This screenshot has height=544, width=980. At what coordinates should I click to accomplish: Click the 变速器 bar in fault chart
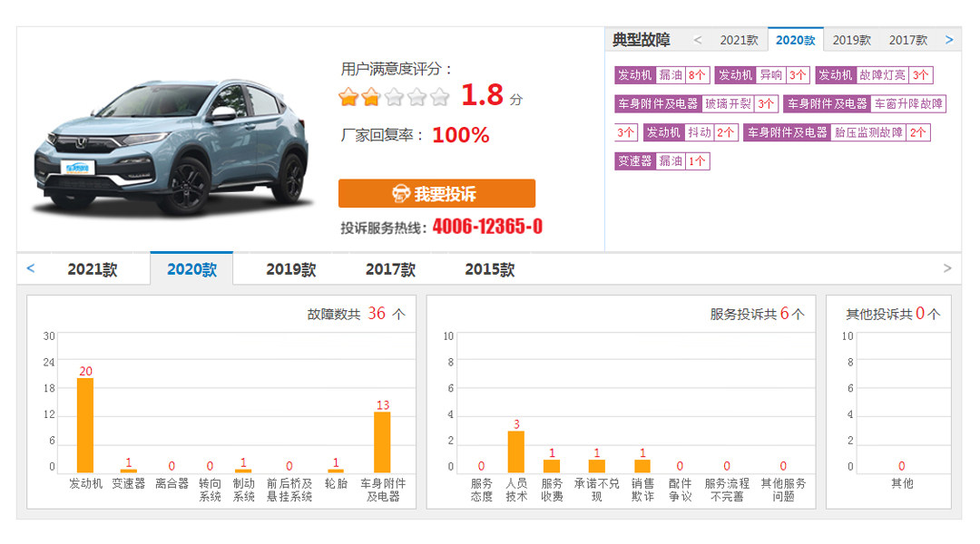click(x=128, y=471)
